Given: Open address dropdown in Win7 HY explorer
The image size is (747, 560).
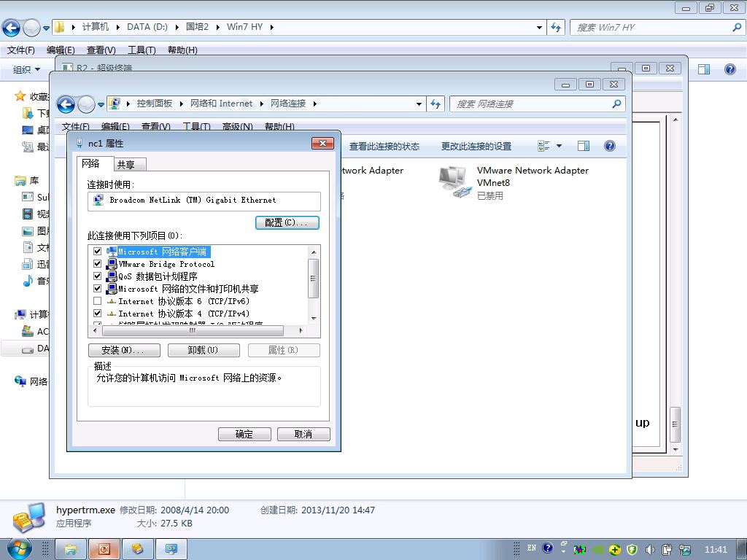Looking at the screenshot, I should click(539, 27).
